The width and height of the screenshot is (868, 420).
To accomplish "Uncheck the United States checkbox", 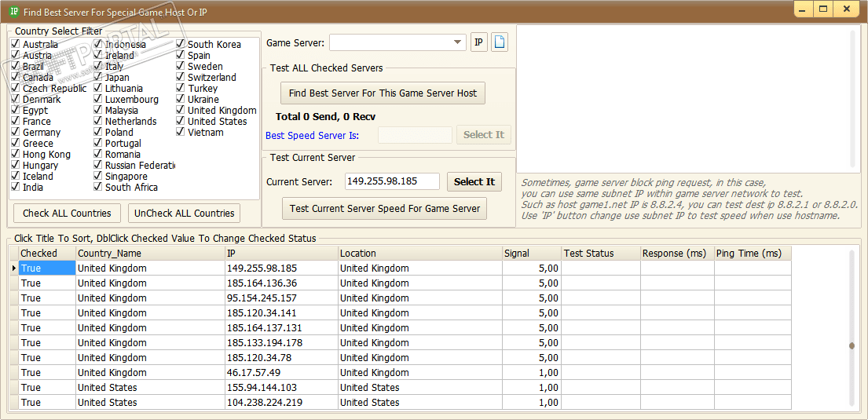I will (x=181, y=121).
